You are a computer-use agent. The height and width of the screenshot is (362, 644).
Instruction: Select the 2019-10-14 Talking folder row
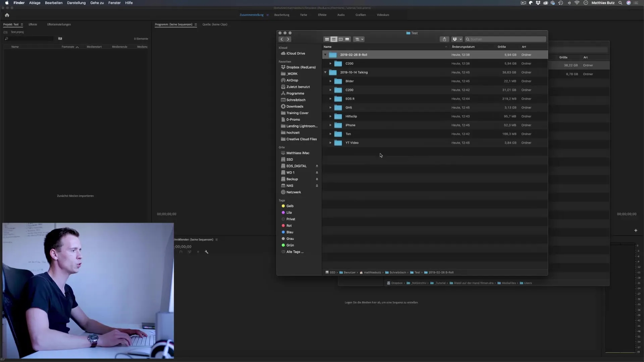[435, 72]
